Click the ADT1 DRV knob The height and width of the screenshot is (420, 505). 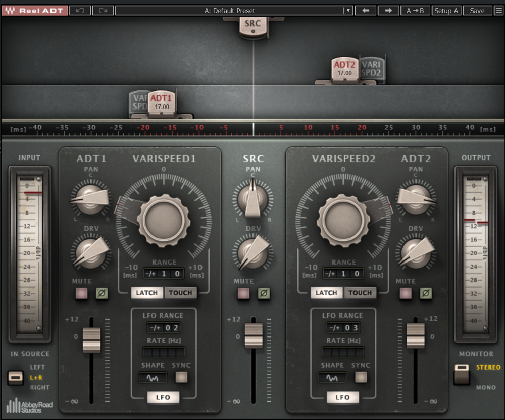click(91, 252)
